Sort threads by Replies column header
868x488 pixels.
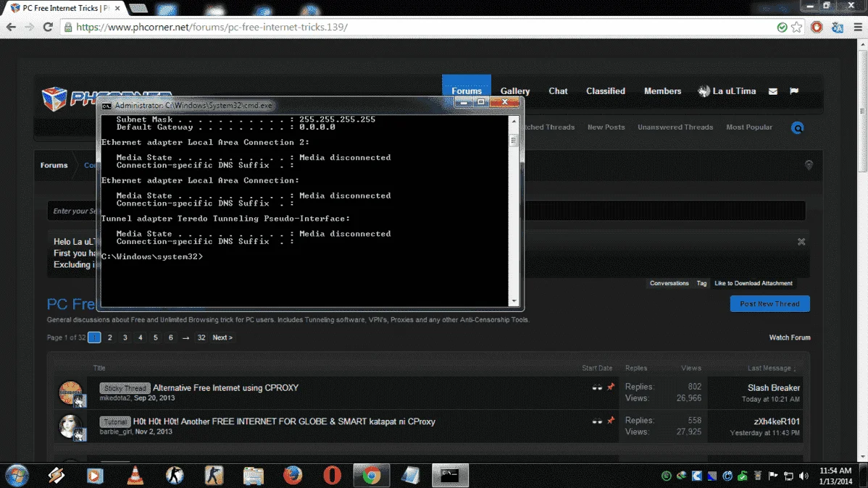[x=636, y=368]
